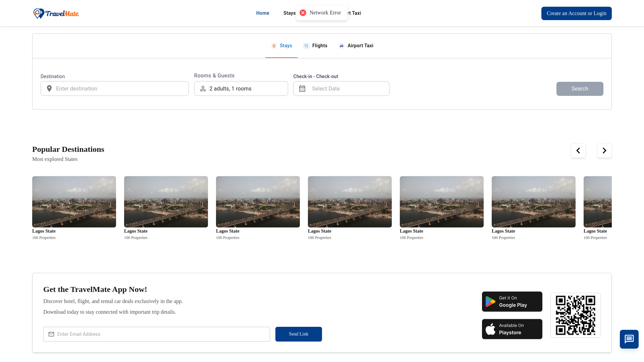This screenshot has height=362, width=644.
Task: Click the Stays tab hotel icon
Action: 274,46
